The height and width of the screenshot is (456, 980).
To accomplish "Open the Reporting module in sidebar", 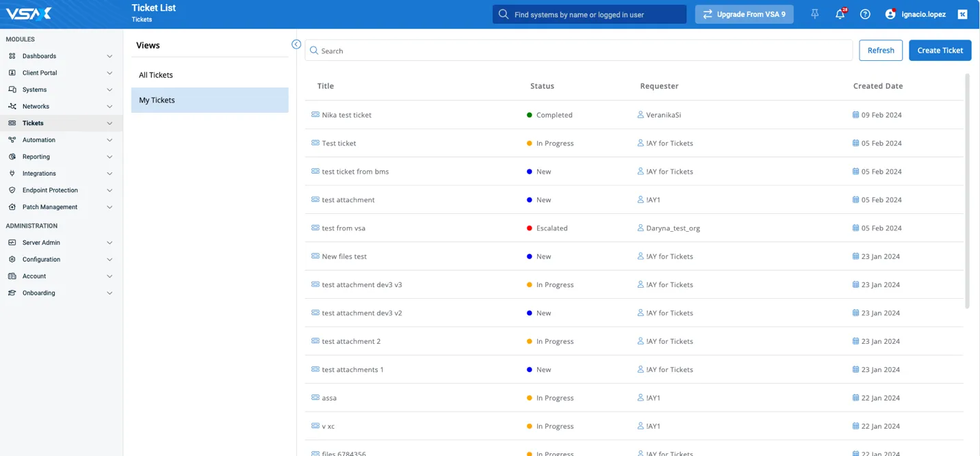I will (x=36, y=157).
